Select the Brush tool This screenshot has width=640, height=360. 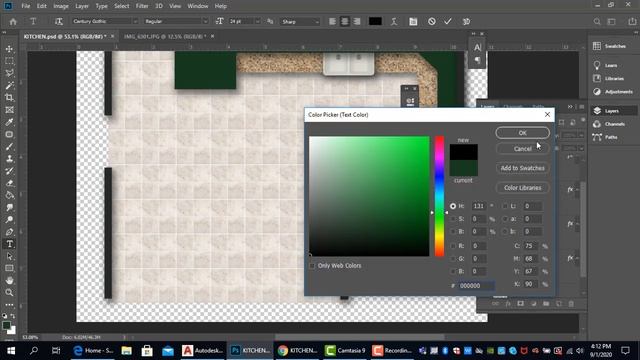click(x=9, y=147)
